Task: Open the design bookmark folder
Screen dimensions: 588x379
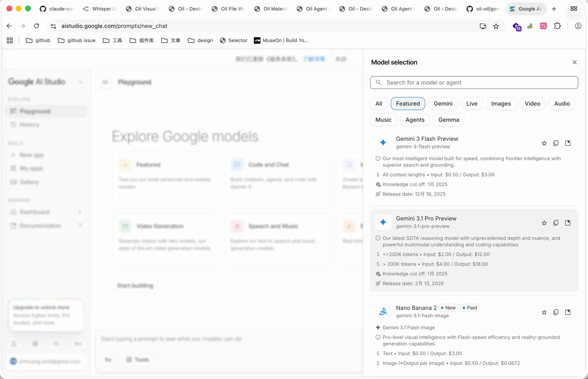Action: click(200, 40)
